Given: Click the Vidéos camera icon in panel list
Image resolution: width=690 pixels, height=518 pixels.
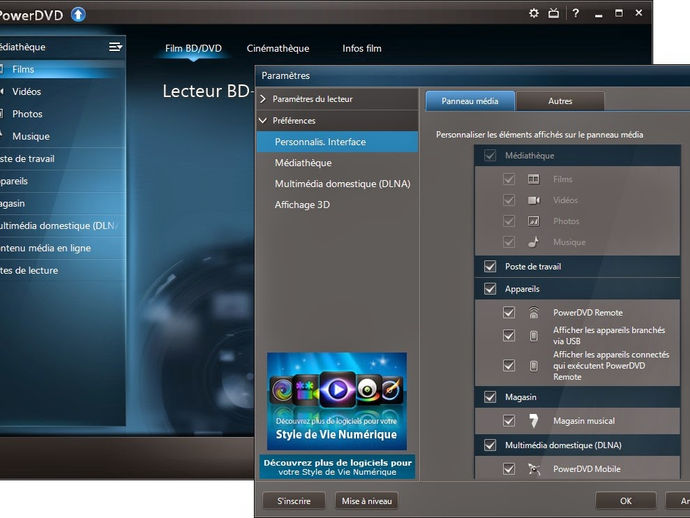Looking at the screenshot, I should pos(533,200).
